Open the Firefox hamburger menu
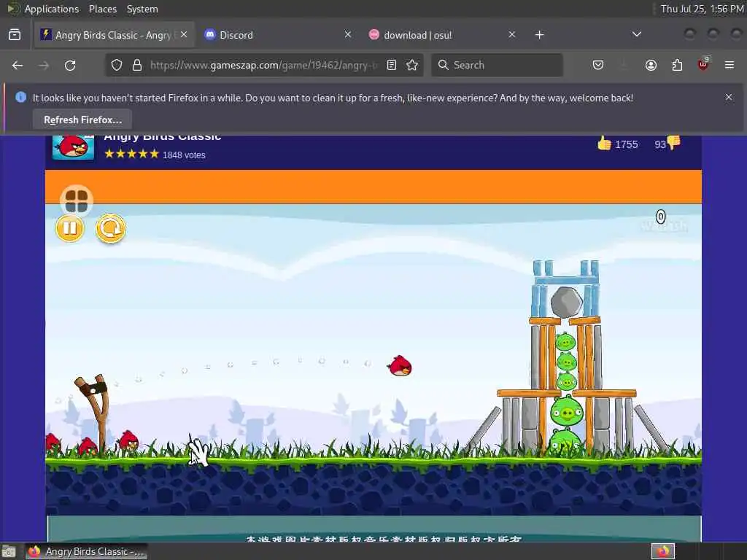 coord(729,65)
